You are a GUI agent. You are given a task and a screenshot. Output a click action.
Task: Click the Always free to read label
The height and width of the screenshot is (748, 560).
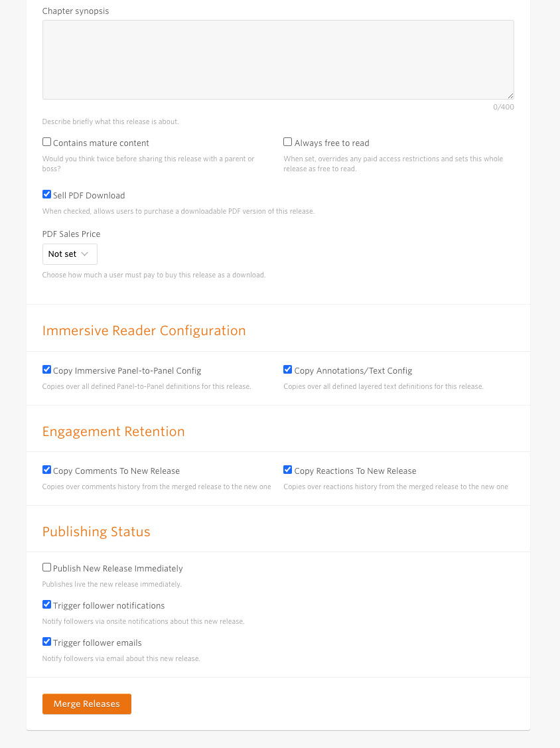332,143
